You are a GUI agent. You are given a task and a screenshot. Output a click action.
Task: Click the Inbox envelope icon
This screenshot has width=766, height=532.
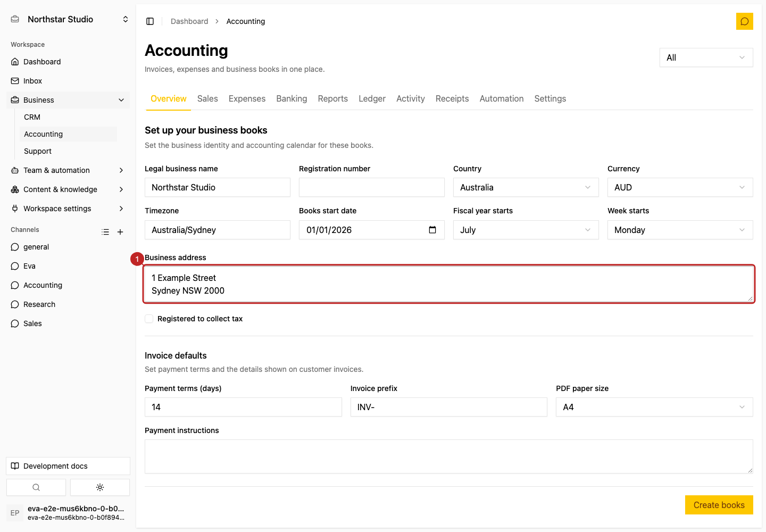(15, 81)
